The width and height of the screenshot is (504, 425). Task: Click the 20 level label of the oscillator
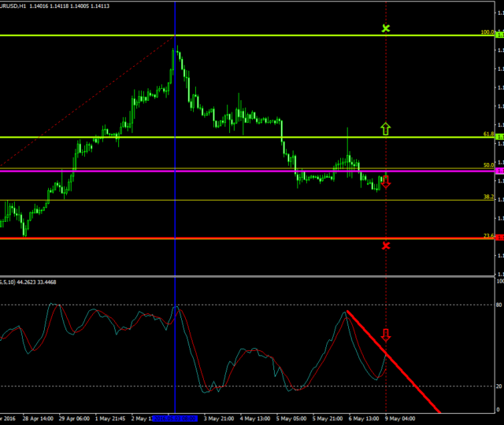498,386
